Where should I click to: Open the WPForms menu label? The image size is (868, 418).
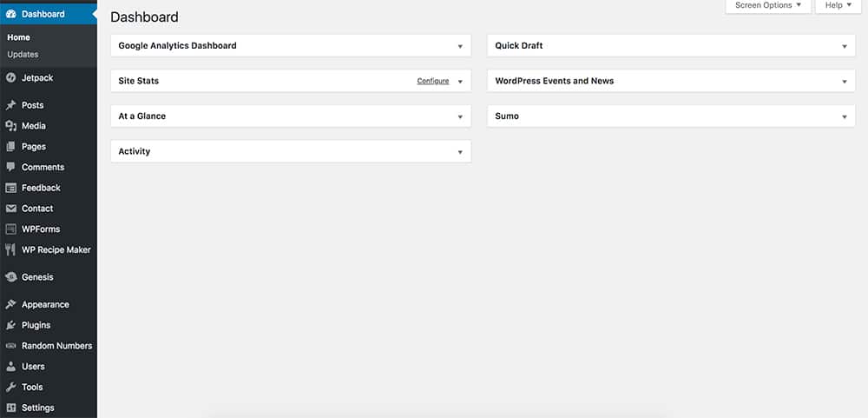[x=41, y=229]
